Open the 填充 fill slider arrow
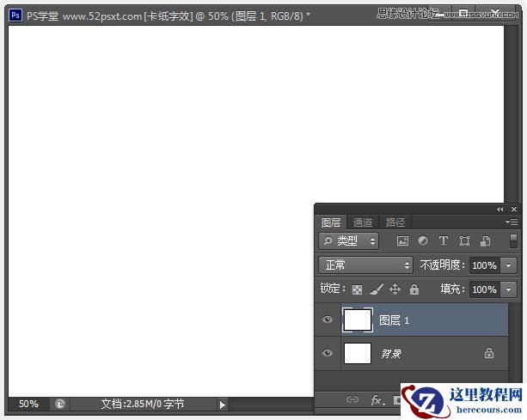527x420 pixels. 508,289
